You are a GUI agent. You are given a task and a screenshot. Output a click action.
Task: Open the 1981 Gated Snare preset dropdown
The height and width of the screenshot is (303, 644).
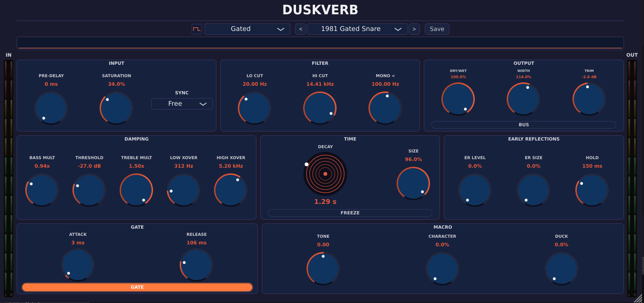[358, 29]
